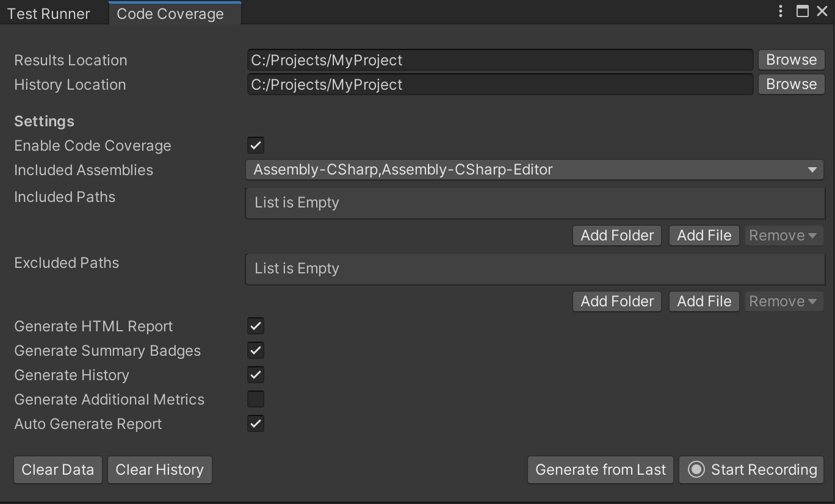
Task: Open the Included Assemblies dropdown
Action: (x=535, y=170)
